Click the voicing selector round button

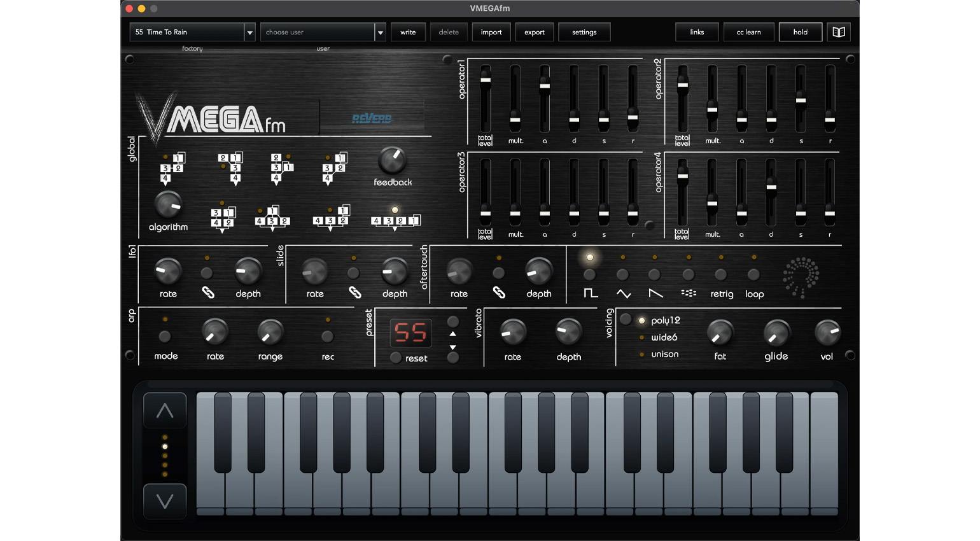pos(626,319)
